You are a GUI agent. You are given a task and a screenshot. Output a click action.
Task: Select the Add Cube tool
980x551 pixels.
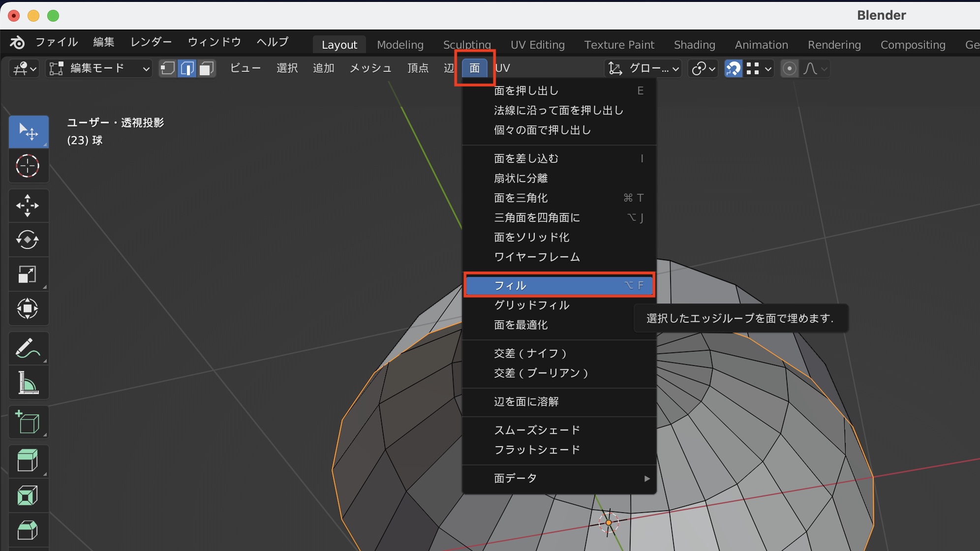tap(28, 422)
